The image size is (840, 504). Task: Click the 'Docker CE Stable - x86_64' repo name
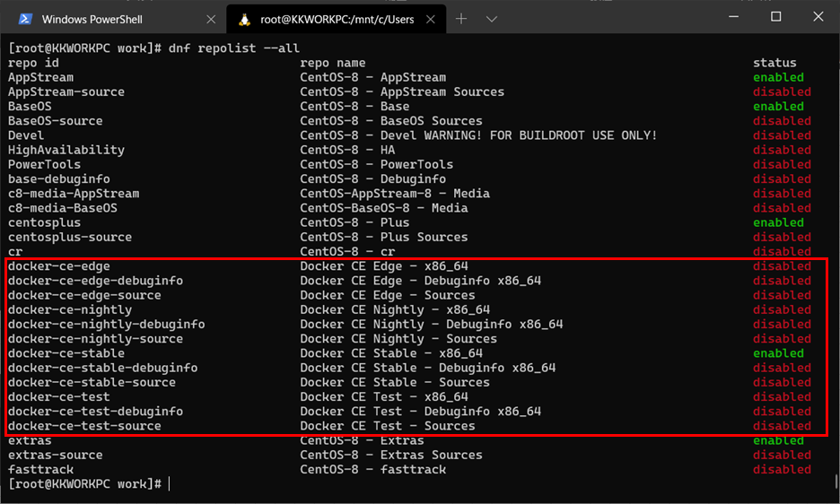391,353
